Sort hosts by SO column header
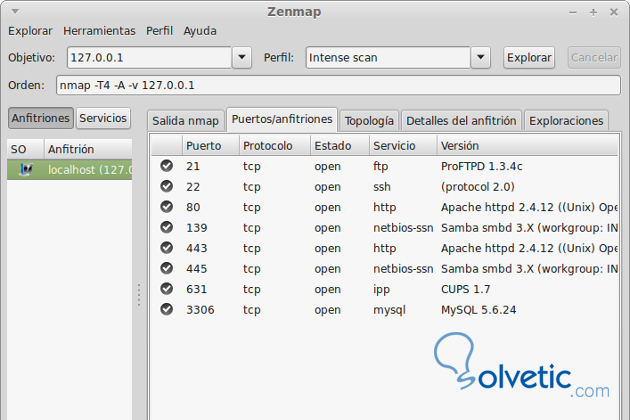The image size is (630, 420). (x=25, y=149)
